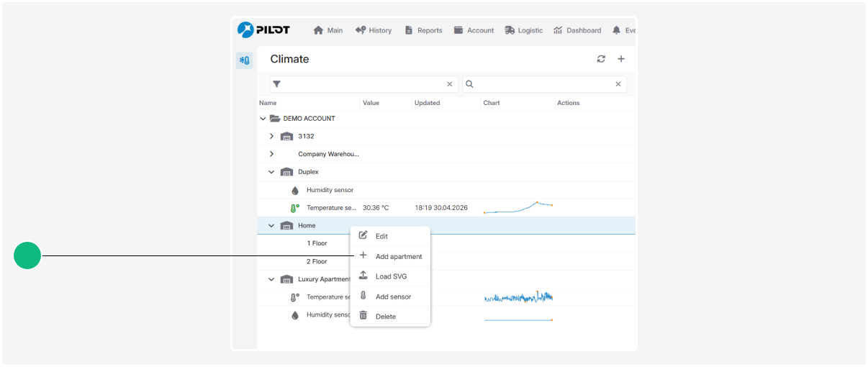868x367 pixels.
Task: Clear the filter field
Action: pos(450,84)
